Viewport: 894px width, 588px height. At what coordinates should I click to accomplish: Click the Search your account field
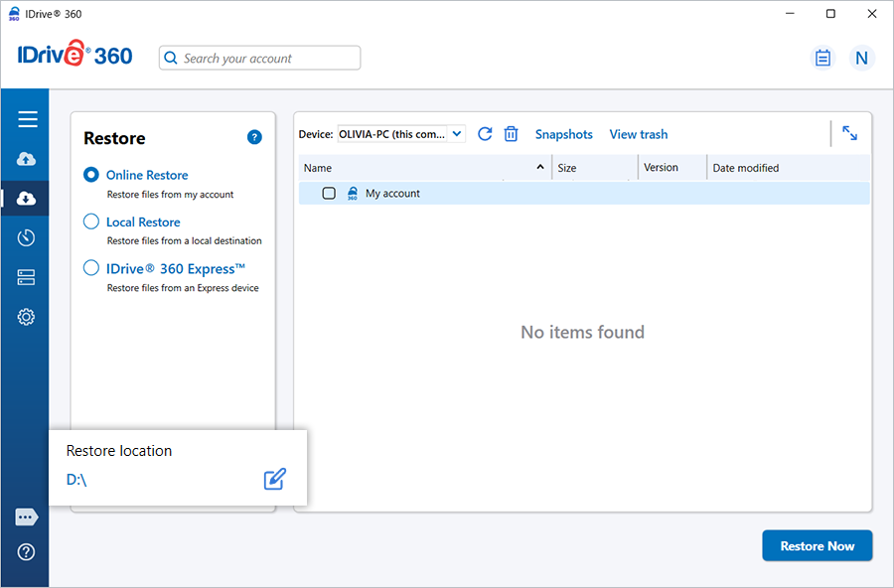click(x=260, y=59)
